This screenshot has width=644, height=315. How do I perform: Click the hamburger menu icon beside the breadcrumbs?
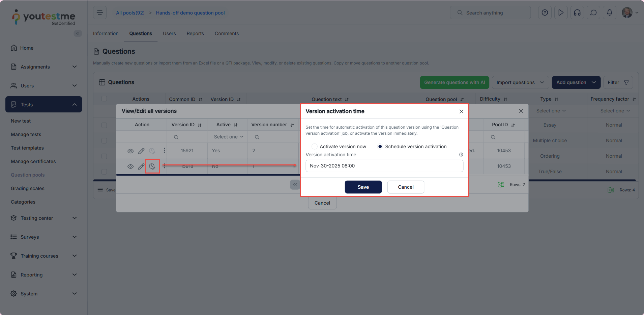tap(100, 13)
